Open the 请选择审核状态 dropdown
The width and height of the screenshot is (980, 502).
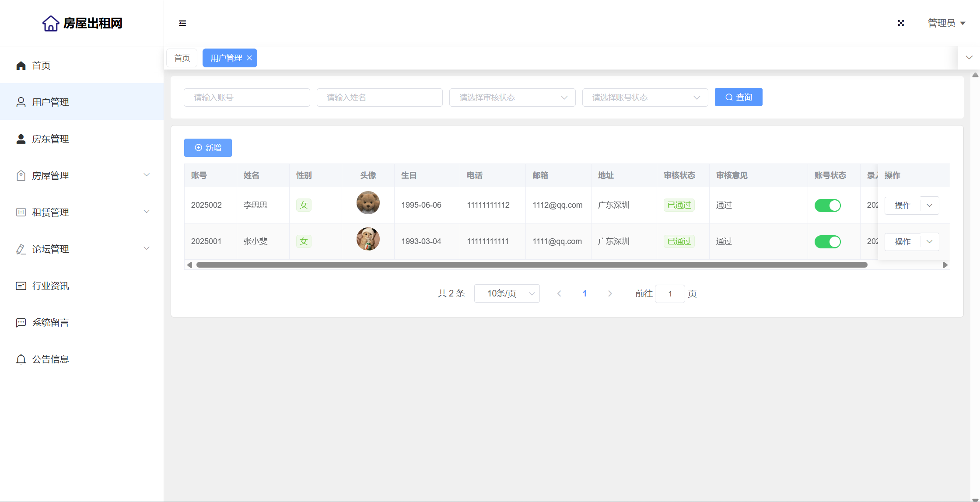(512, 98)
